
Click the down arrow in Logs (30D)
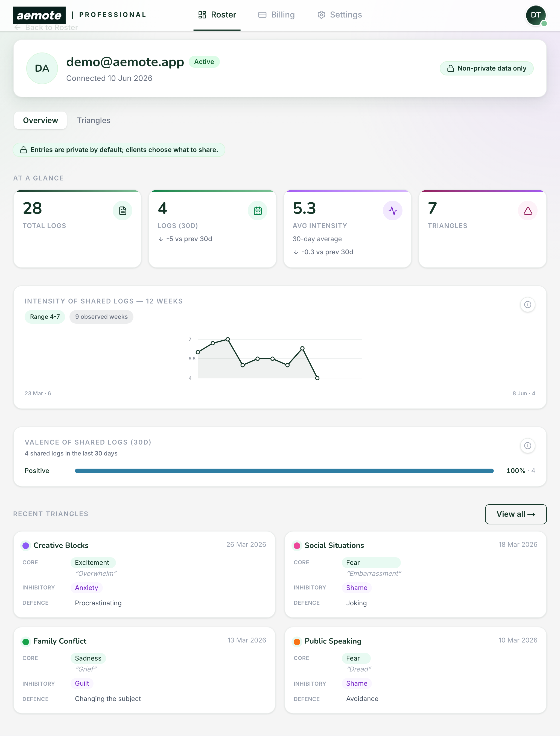tap(161, 239)
